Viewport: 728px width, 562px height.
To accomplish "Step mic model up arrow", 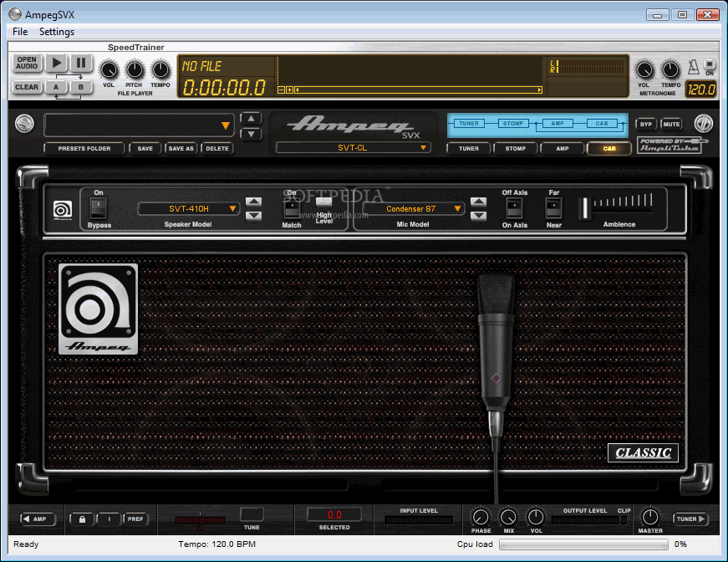I will [479, 202].
